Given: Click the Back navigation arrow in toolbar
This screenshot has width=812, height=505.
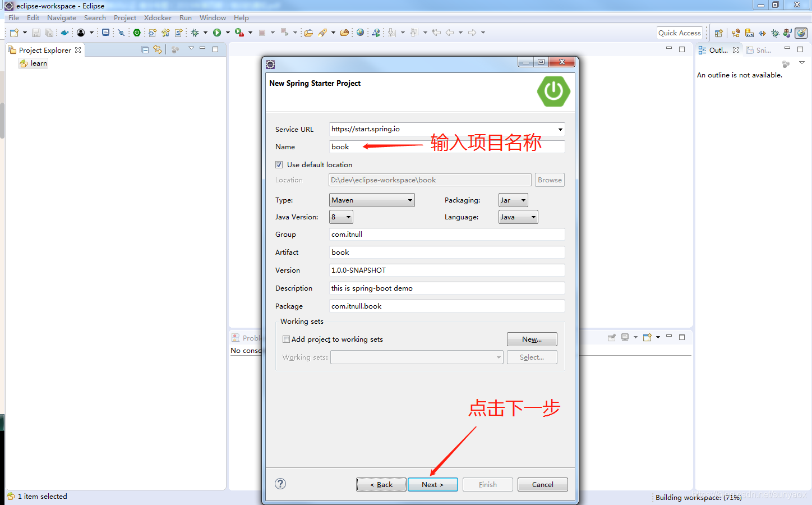Looking at the screenshot, I should coord(450,33).
